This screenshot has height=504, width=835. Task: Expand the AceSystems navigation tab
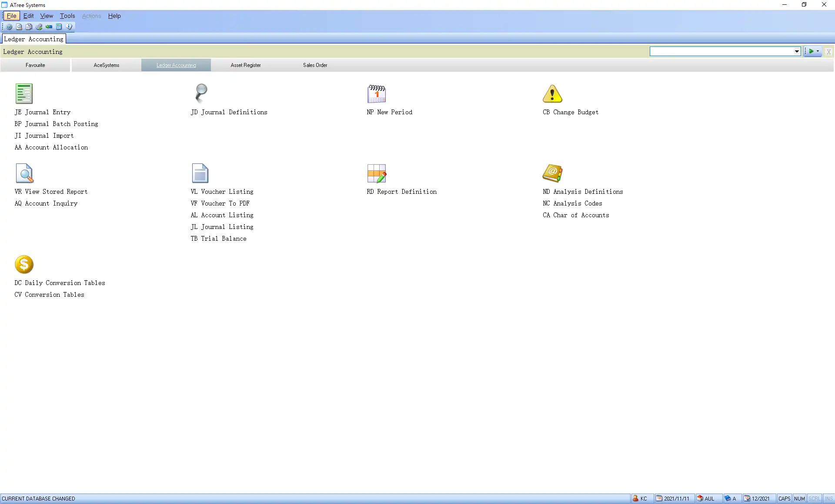(106, 65)
